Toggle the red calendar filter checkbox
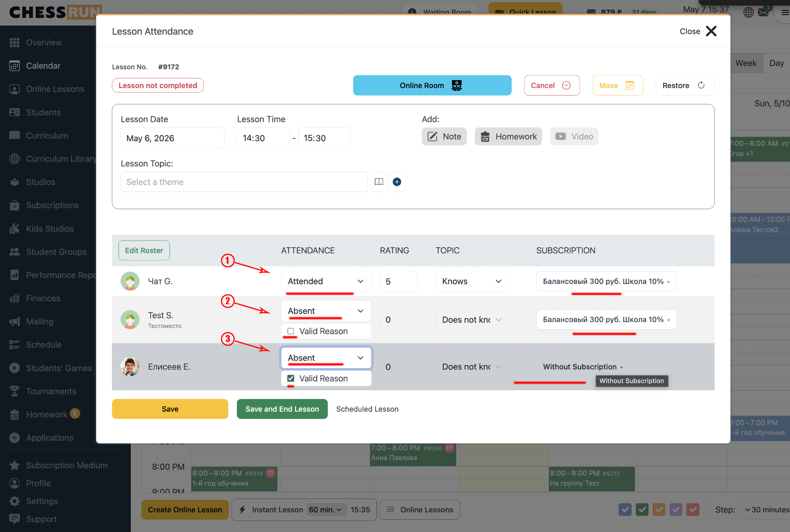Screen dimensions: 790x532 pyautogui.click(x=693, y=510)
